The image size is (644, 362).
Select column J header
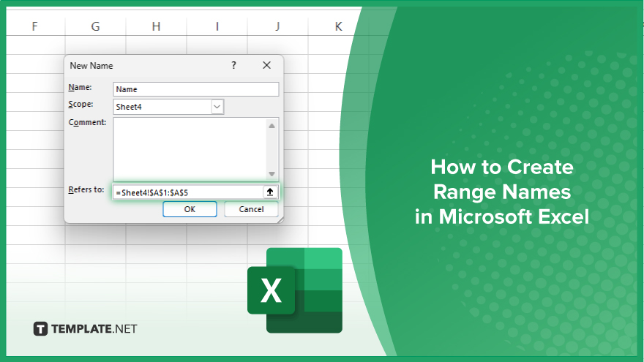pyautogui.click(x=277, y=26)
